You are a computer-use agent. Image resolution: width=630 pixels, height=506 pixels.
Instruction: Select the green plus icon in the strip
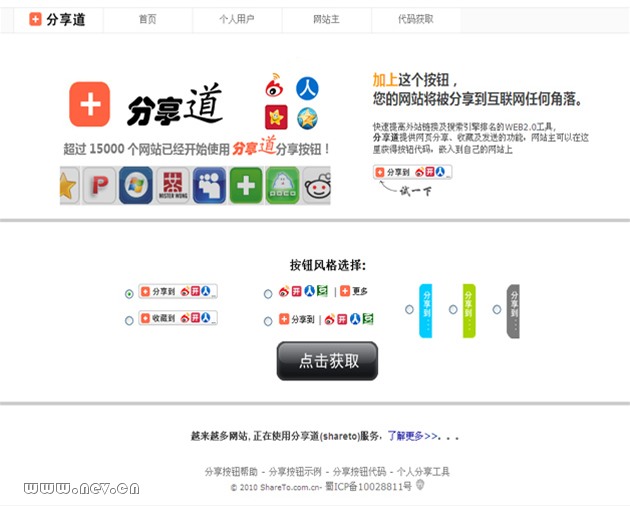(246, 185)
